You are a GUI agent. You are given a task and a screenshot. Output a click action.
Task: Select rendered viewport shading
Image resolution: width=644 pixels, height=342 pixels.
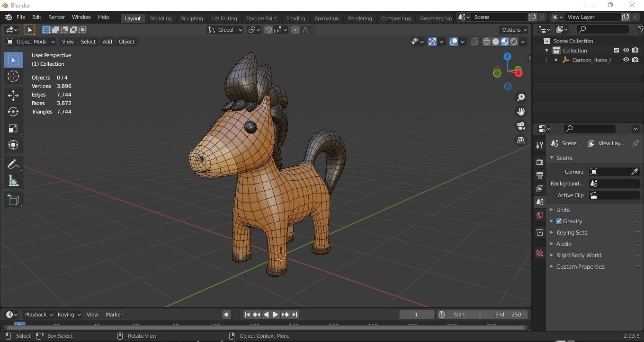[x=514, y=42]
